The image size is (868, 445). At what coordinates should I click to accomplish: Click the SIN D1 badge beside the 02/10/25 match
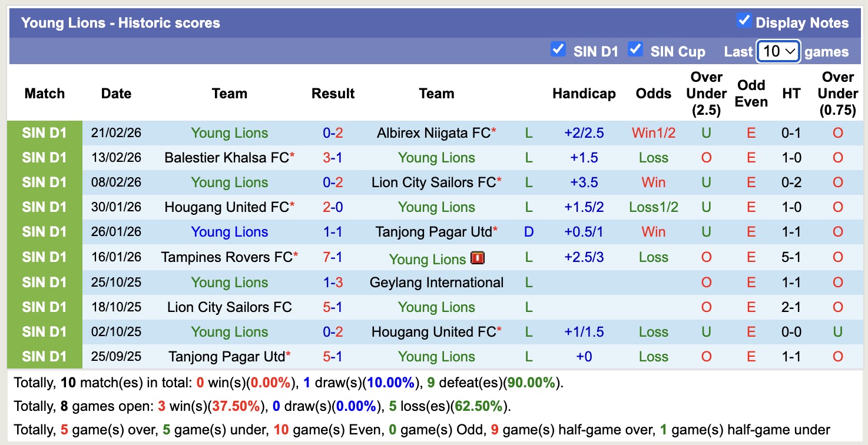click(44, 331)
